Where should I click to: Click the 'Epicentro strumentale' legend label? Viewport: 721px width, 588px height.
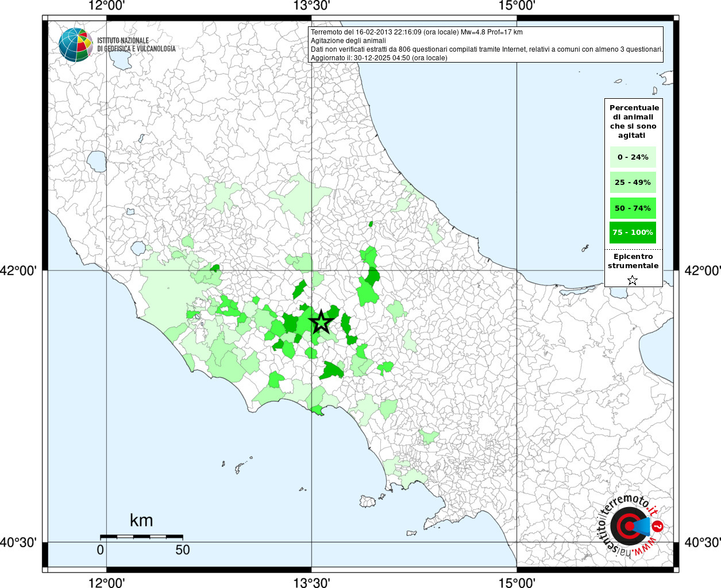[633, 261]
